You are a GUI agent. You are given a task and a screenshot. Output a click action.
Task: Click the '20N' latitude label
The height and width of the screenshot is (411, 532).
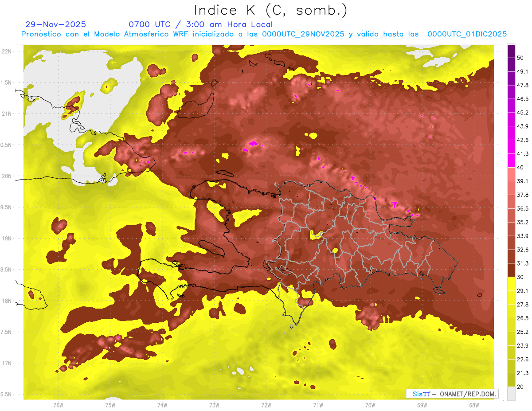7,176
